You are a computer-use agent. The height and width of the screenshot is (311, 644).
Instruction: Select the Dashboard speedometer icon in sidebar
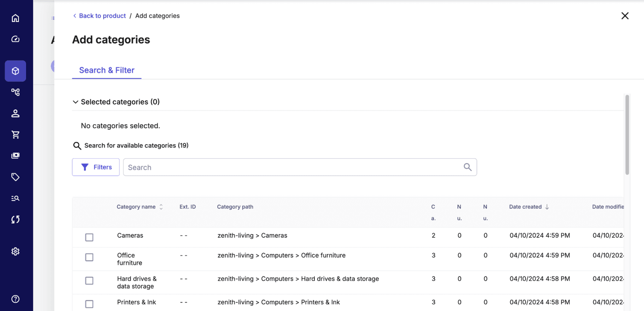pos(15,39)
